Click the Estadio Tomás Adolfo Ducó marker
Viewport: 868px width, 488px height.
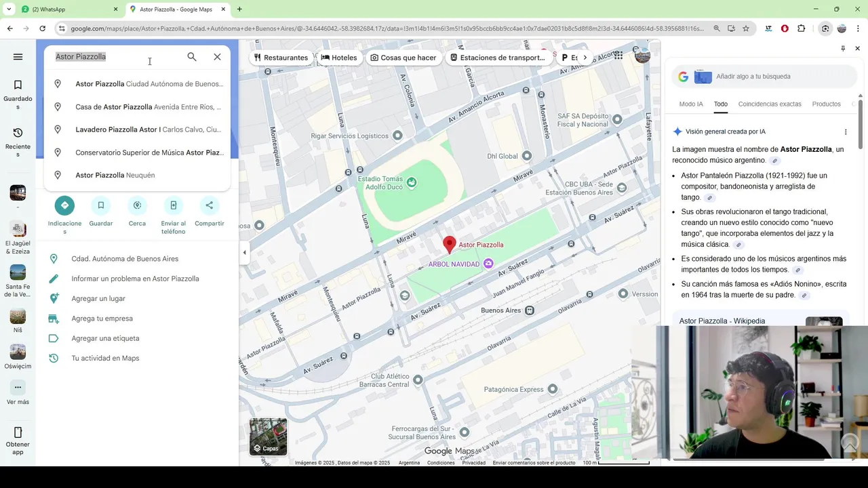point(411,182)
